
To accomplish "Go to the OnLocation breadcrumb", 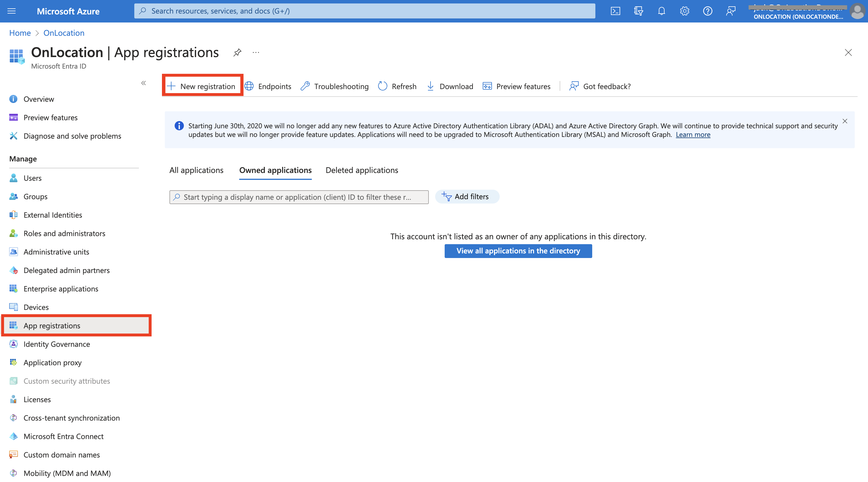I will 64,33.
